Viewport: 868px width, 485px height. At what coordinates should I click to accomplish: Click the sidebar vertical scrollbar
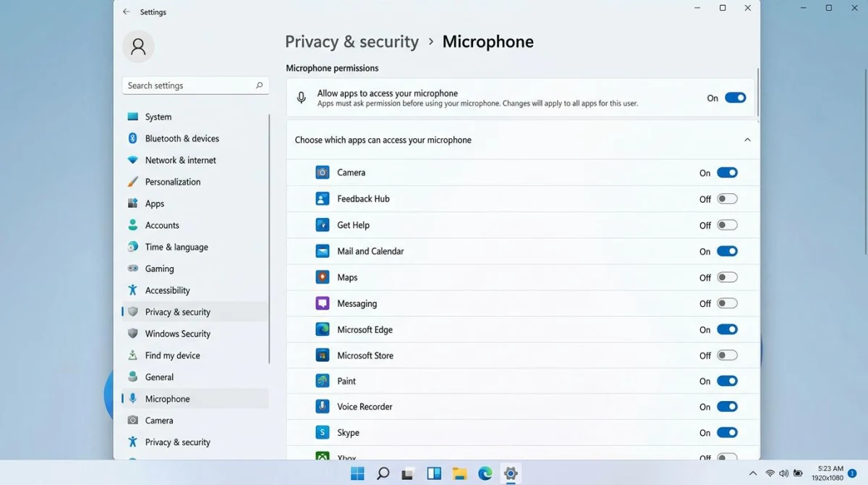point(270,238)
